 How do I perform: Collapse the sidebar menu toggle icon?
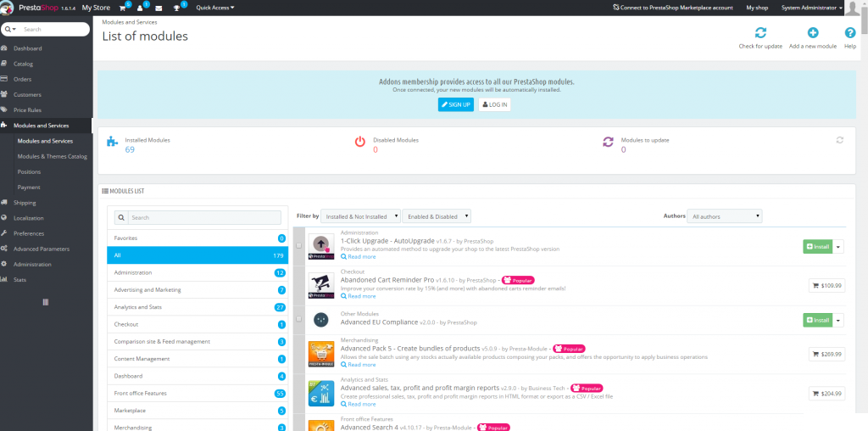[46, 302]
